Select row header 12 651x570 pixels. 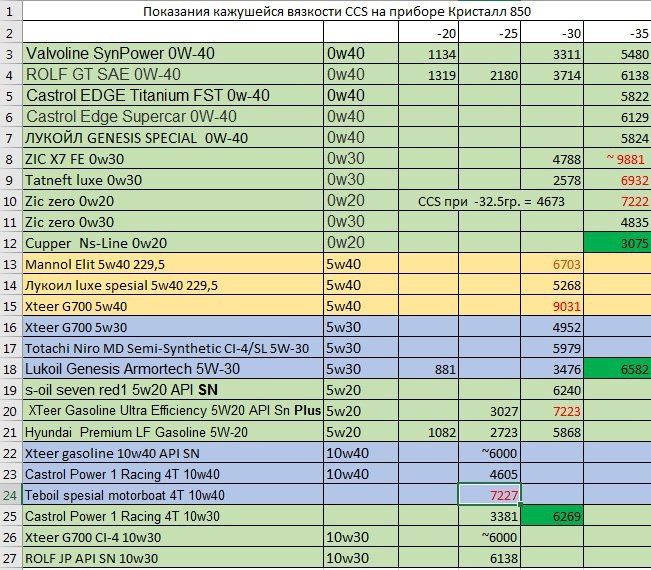click(11, 242)
